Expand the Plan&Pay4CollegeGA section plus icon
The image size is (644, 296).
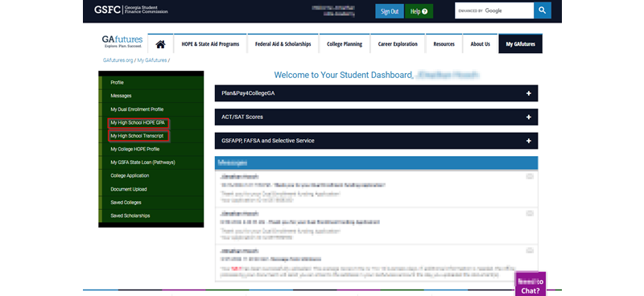pyautogui.click(x=529, y=93)
